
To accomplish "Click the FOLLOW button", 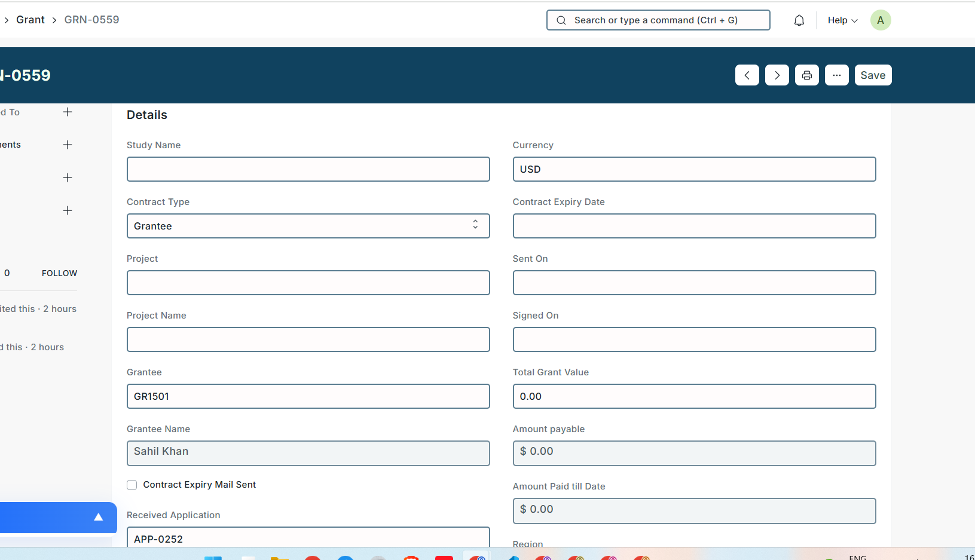I will 59,273.
